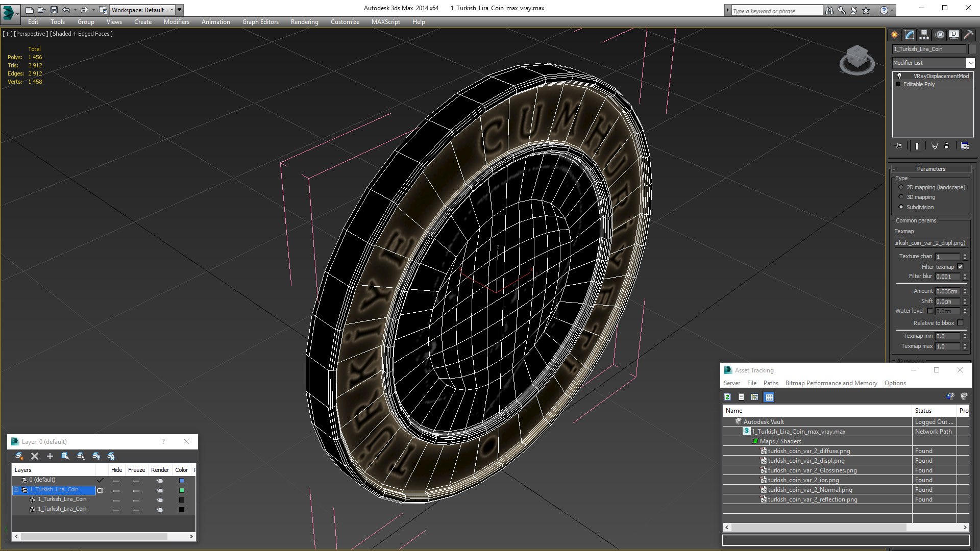Click the blue color swatch for layer 0 (default)

[181, 481]
